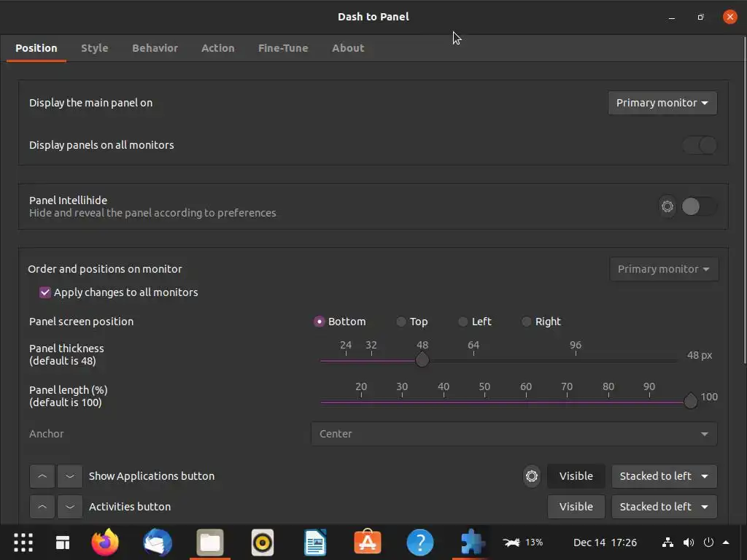Select Top panel screen position

[x=401, y=322]
